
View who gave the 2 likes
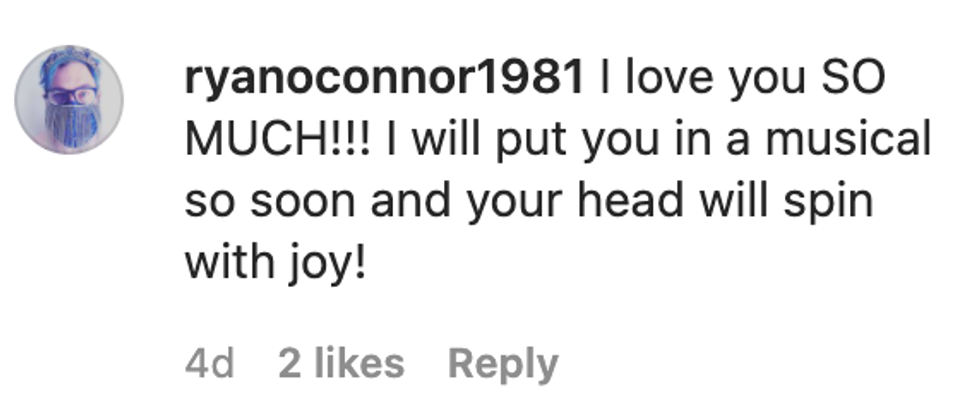point(341,364)
